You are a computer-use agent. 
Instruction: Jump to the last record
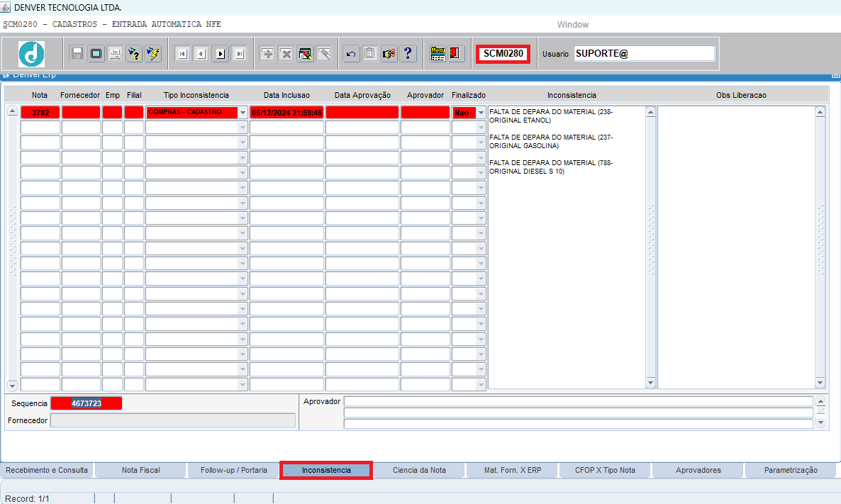click(239, 54)
